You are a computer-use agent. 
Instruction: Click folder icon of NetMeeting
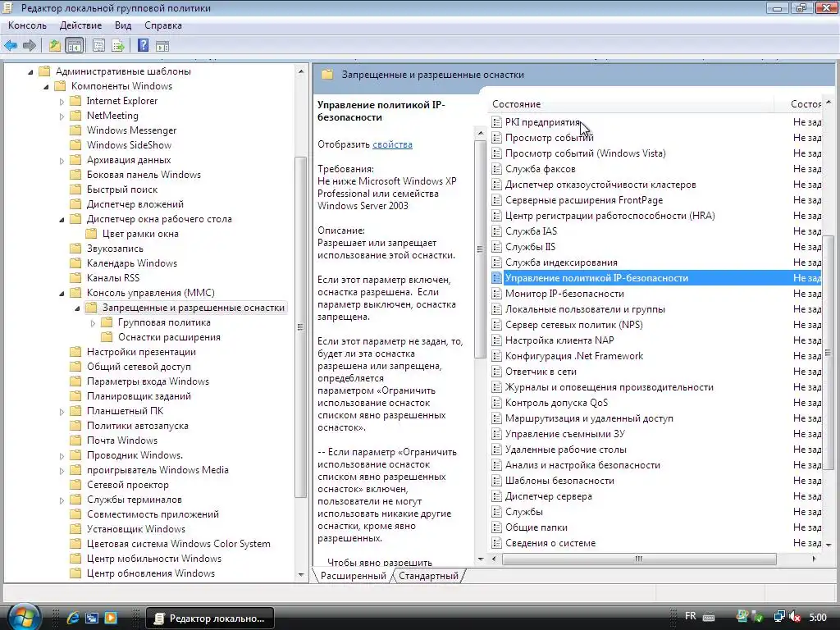pos(76,116)
